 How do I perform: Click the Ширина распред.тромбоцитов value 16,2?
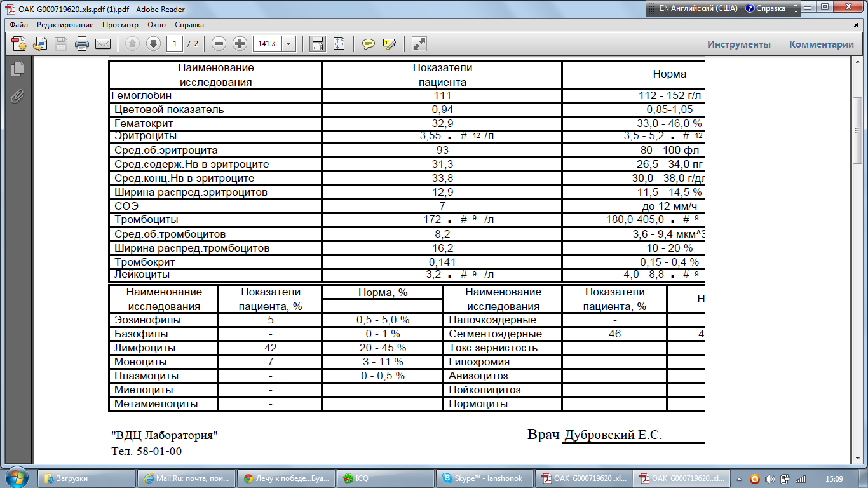[x=442, y=248]
